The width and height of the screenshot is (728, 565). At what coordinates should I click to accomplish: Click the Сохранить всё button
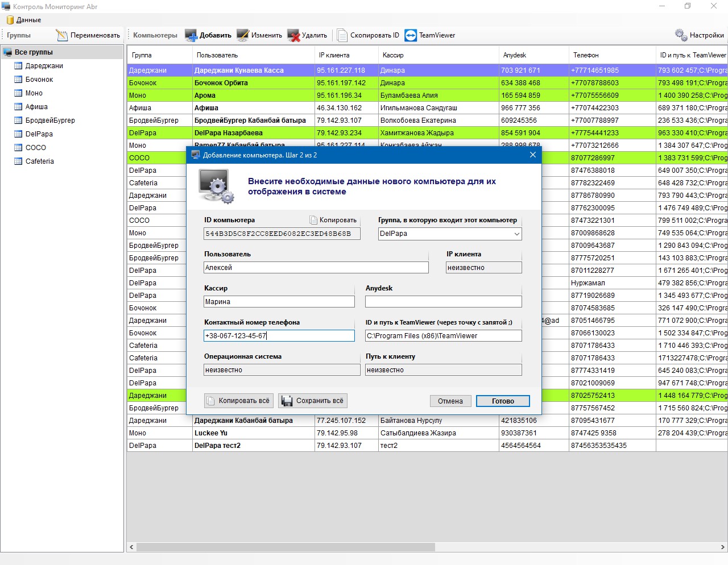tap(313, 401)
